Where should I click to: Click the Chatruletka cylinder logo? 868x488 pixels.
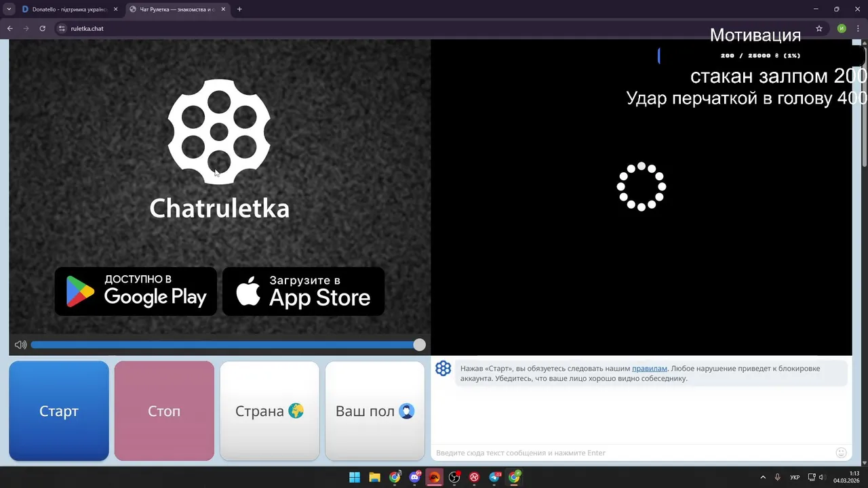tap(219, 131)
